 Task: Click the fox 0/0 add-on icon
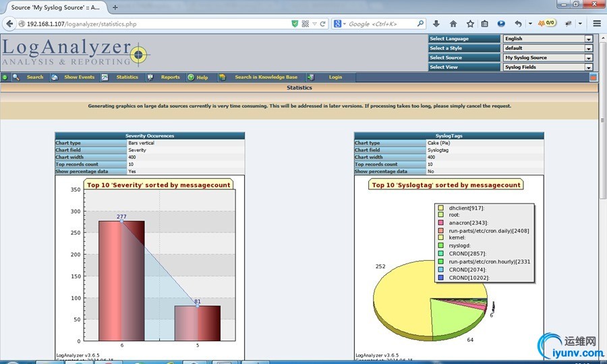click(x=547, y=23)
